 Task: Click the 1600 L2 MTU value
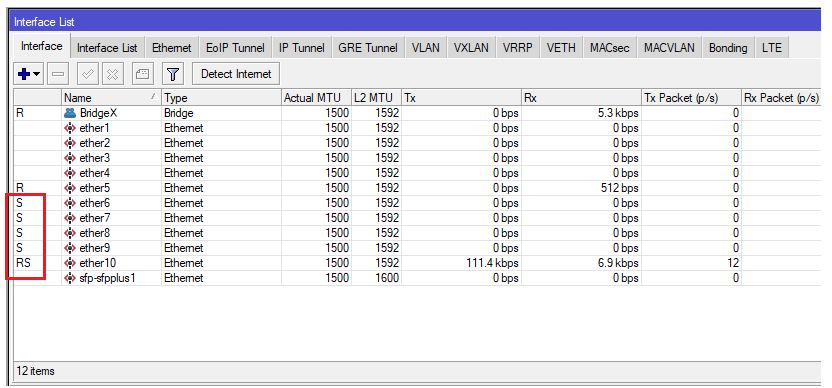tap(387, 278)
